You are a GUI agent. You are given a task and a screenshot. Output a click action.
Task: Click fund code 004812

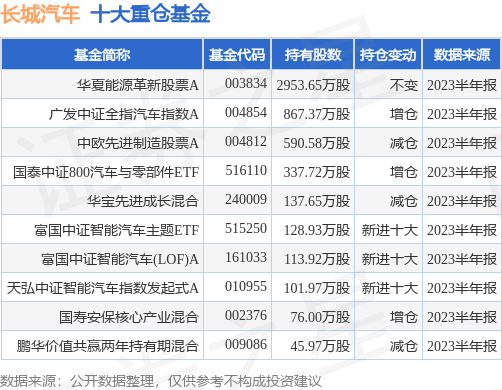[246, 141]
